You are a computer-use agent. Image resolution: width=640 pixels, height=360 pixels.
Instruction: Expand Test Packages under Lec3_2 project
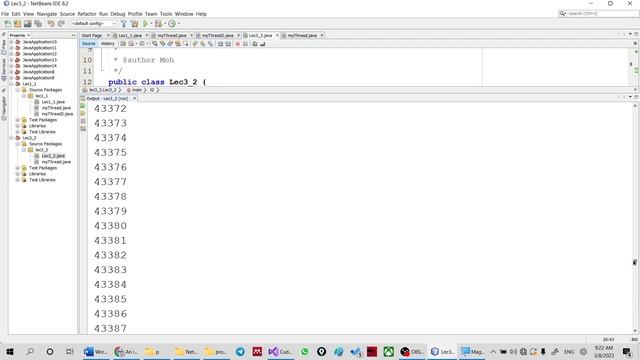click(18, 168)
